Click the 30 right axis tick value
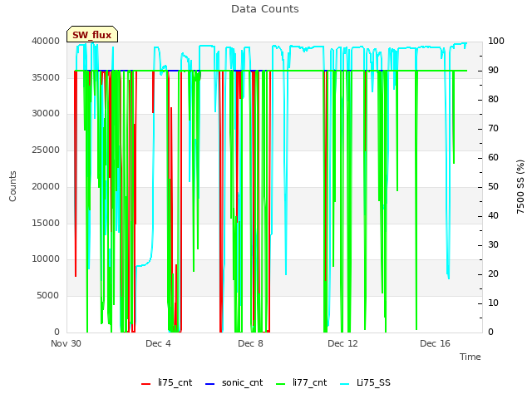This screenshot has width=532, height=399. (493, 245)
